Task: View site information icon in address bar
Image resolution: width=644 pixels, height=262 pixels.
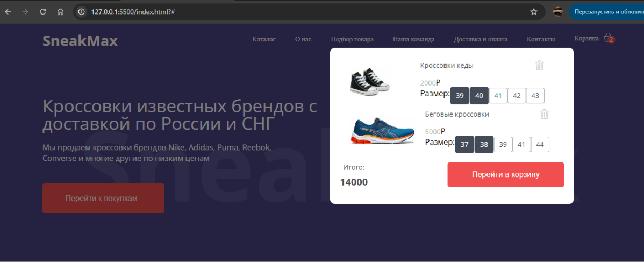Action: coord(81,12)
